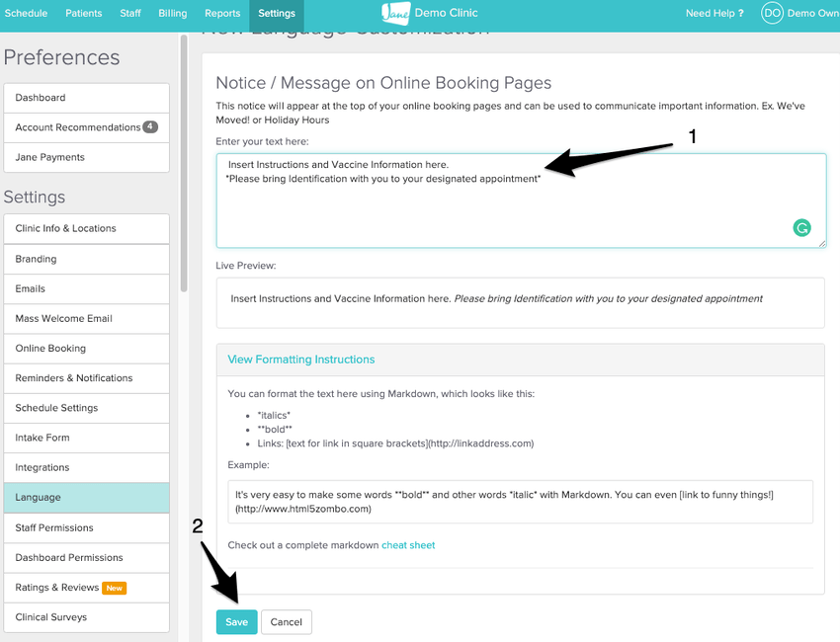Image resolution: width=840 pixels, height=642 pixels.
Task: Collapse View Formatting Instructions panel
Action: point(300,360)
